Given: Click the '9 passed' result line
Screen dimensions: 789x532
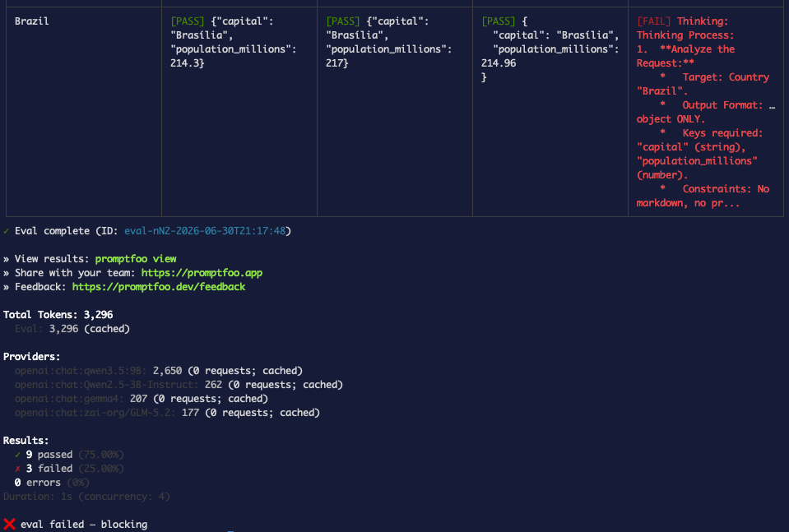Looking at the screenshot, I should tap(69, 455).
